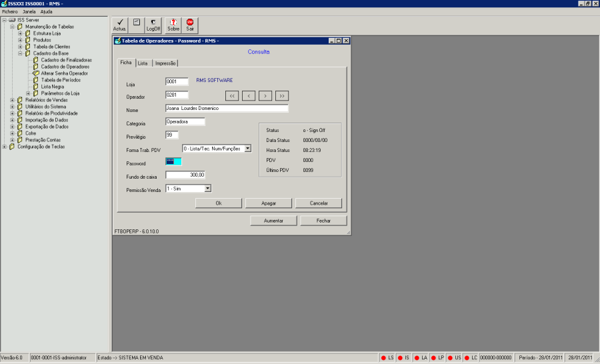Switch to the Ficha tab

click(x=126, y=63)
